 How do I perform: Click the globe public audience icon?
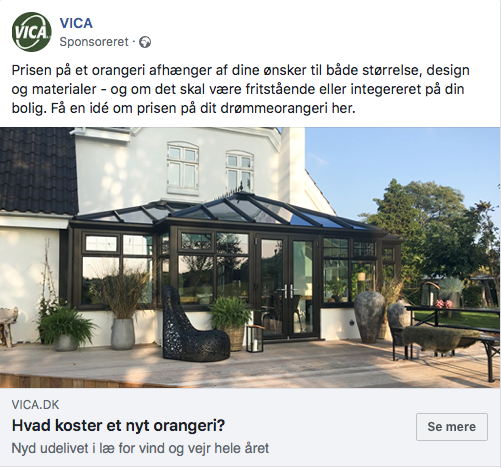145,42
